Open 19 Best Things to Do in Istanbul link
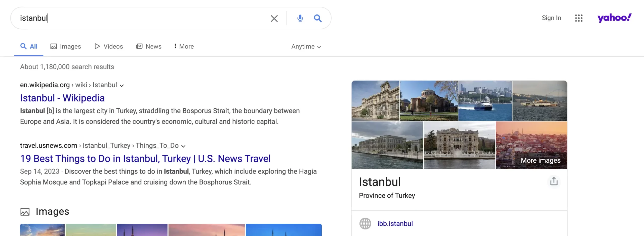 145,158
